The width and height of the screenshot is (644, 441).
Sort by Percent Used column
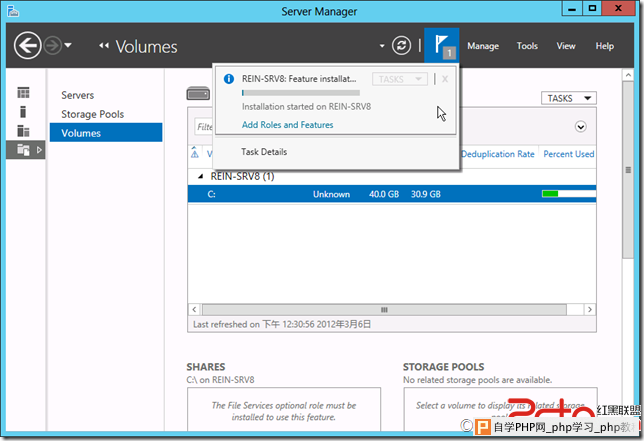click(568, 154)
